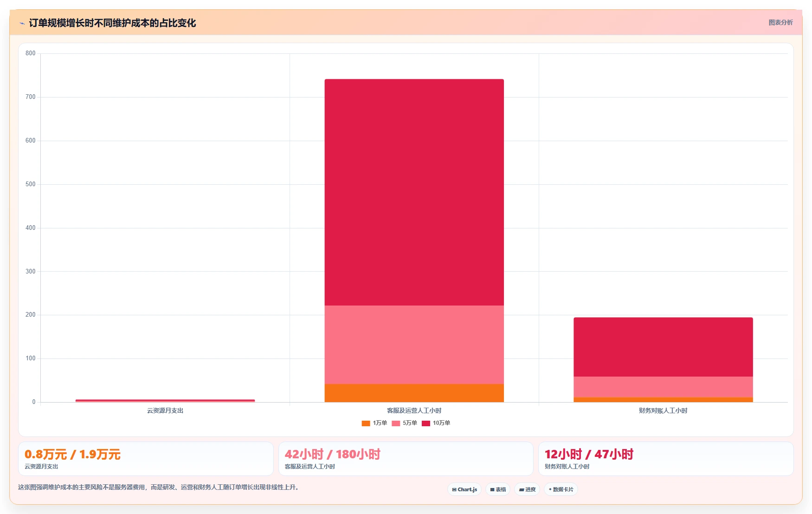Toggle the 1万单 orange legend swatch
Viewport: 812px width, 514px height.
click(366, 423)
